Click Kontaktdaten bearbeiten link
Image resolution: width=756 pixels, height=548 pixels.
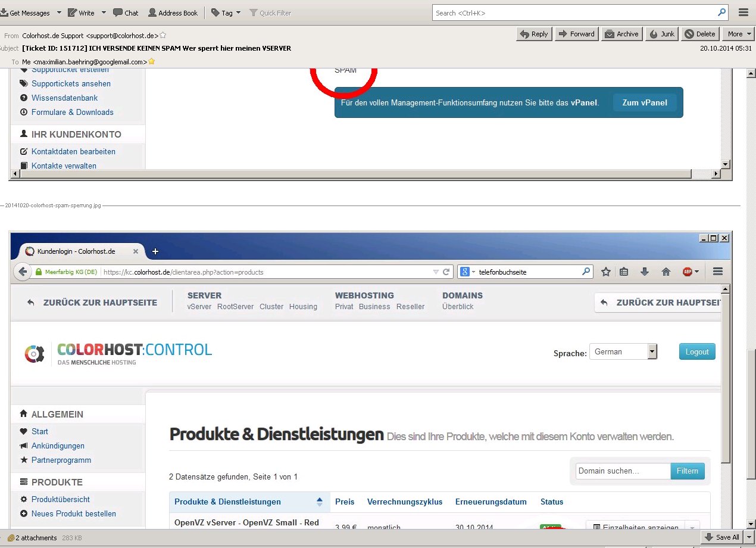[x=73, y=151]
